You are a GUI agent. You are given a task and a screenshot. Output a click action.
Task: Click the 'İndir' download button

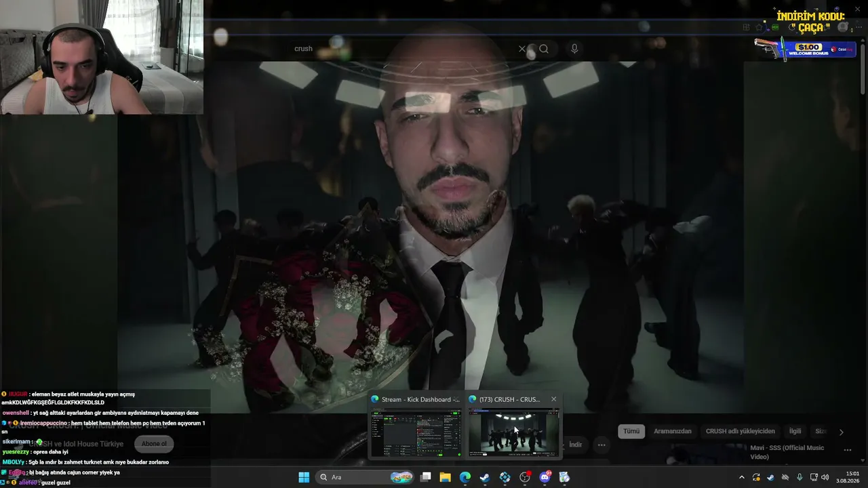click(575, 445)
